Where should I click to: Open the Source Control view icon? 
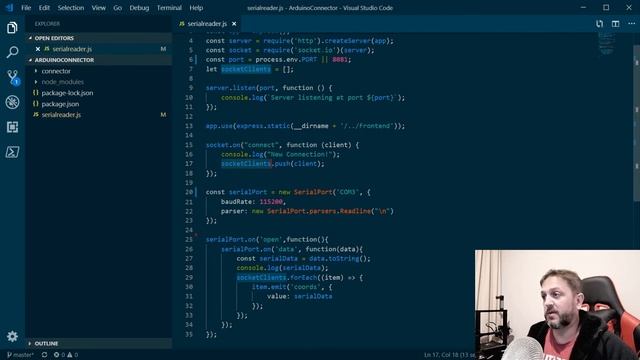(13, 77)
